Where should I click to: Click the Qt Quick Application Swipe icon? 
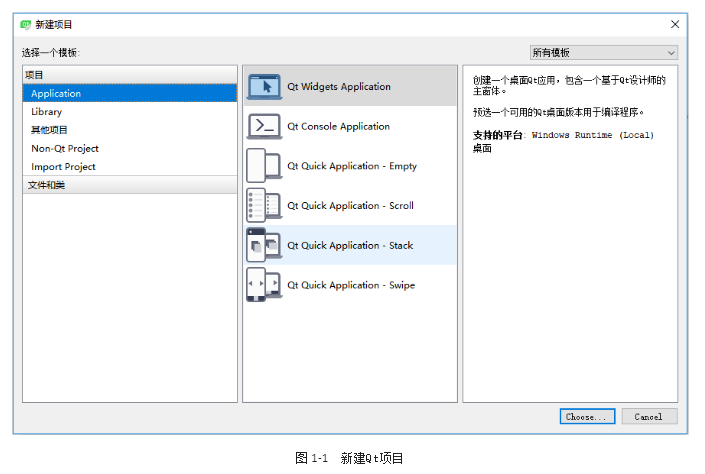(264, 285)
